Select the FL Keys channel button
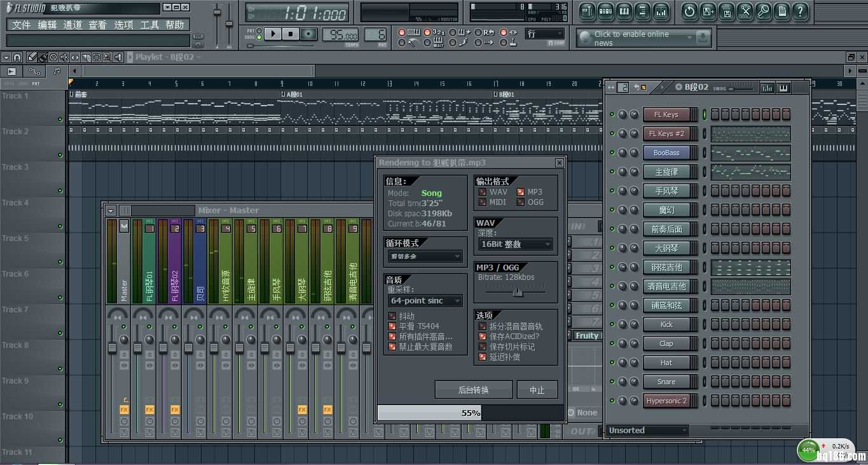868x465 pixels. pyautogui.click(x=666, y=115)
